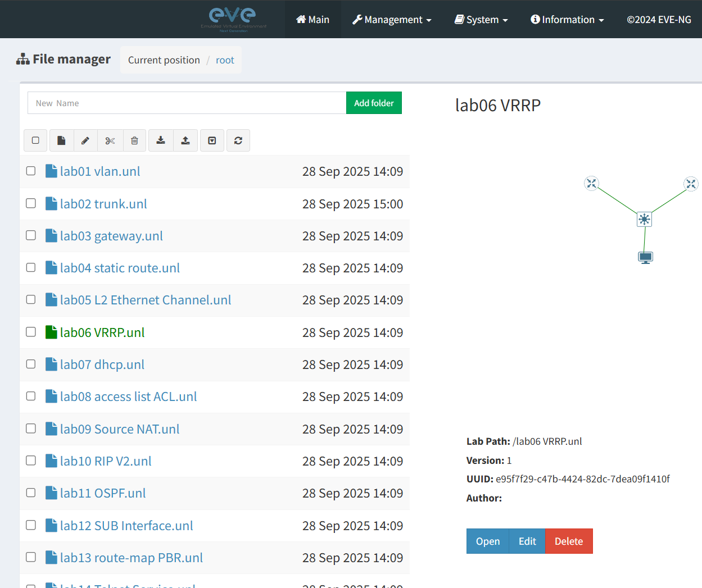
Task: Click the blue Open lab button
Action: tap(487, 541)
